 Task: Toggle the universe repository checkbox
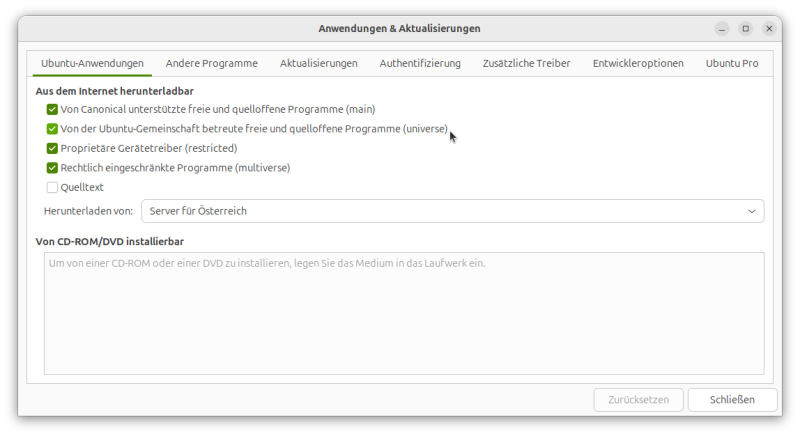point(52,129)
